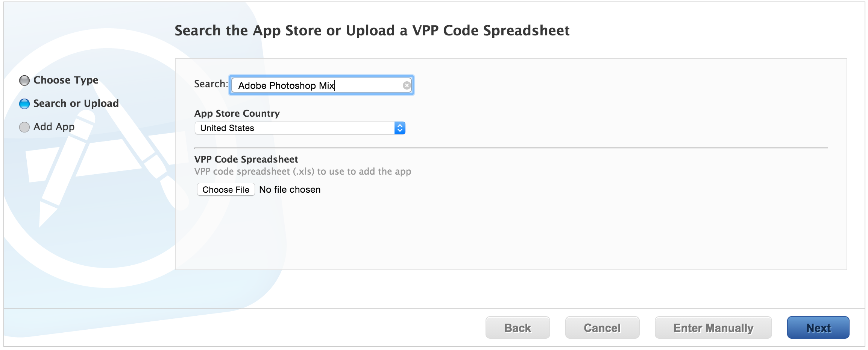The height and width of the screenshot is (350, 868).
Task: Cancel the add app wizard
Action: [x=602, y=328]
